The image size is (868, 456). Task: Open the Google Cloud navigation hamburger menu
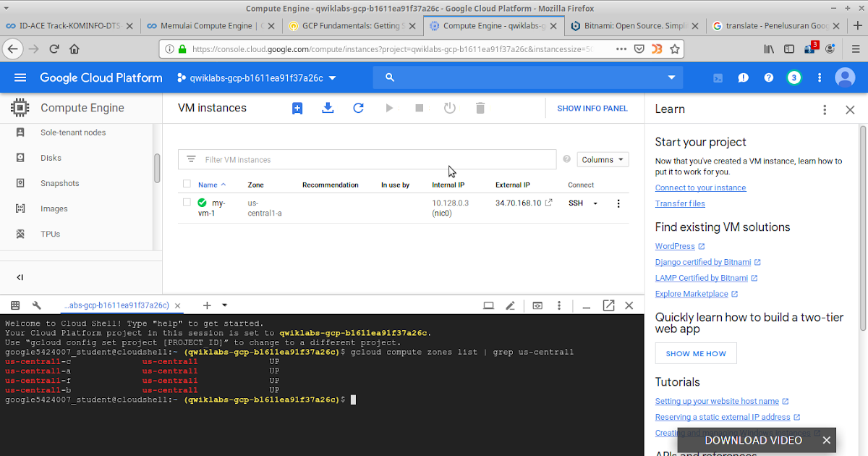coord(20,77)
